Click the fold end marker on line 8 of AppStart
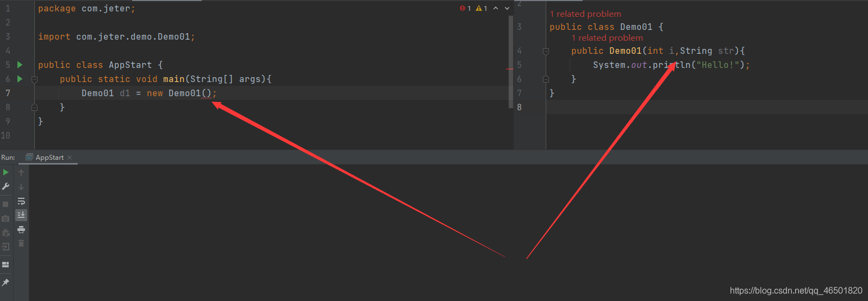Viewport: 868px width, 301px height. [x=34, y=107]
